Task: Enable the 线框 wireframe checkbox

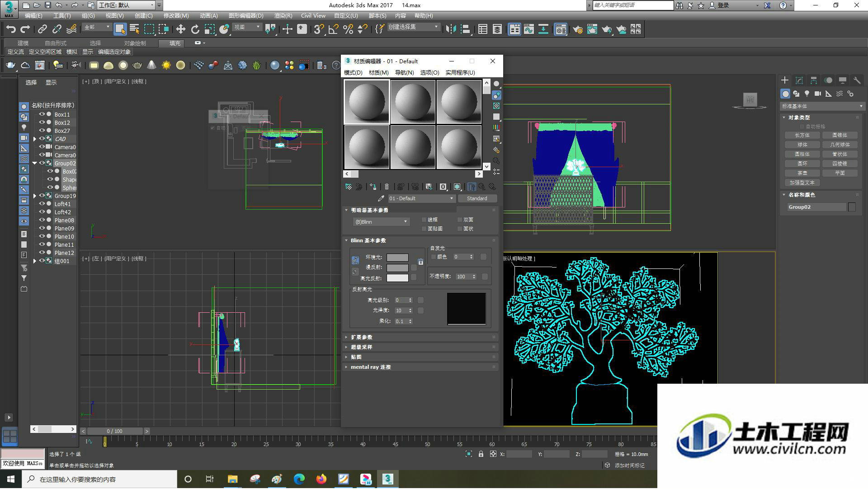Action: [424, 220]
